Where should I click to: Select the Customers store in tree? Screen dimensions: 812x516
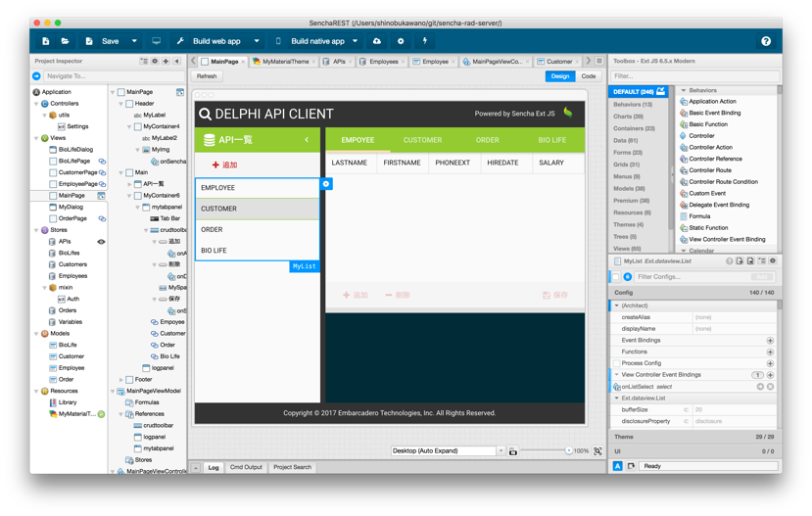coord(72,264)
